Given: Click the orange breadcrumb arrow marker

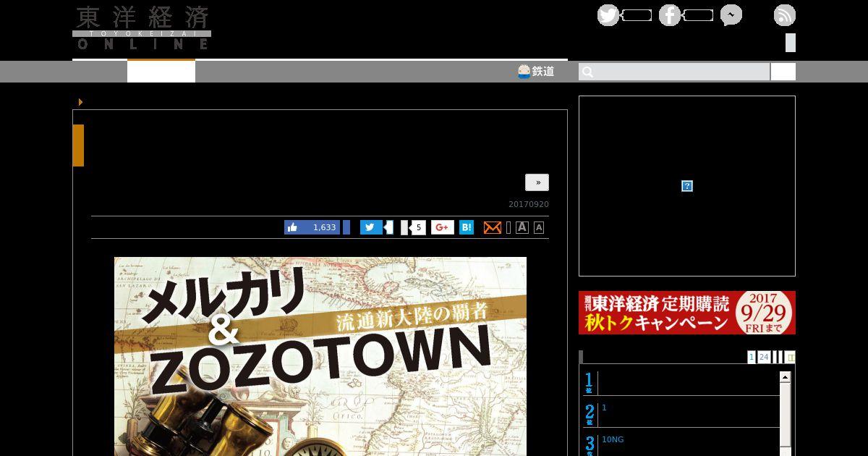Looking at the screenshot, I should point(80,102).
